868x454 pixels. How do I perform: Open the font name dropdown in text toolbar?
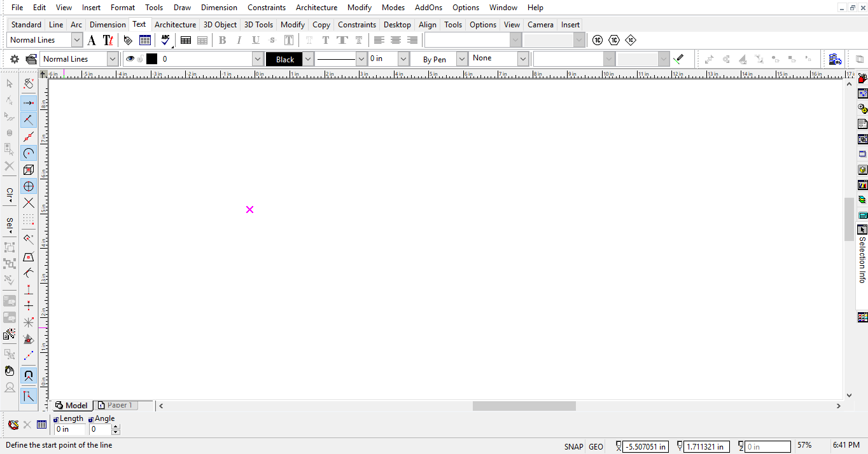tap(515, 40)
